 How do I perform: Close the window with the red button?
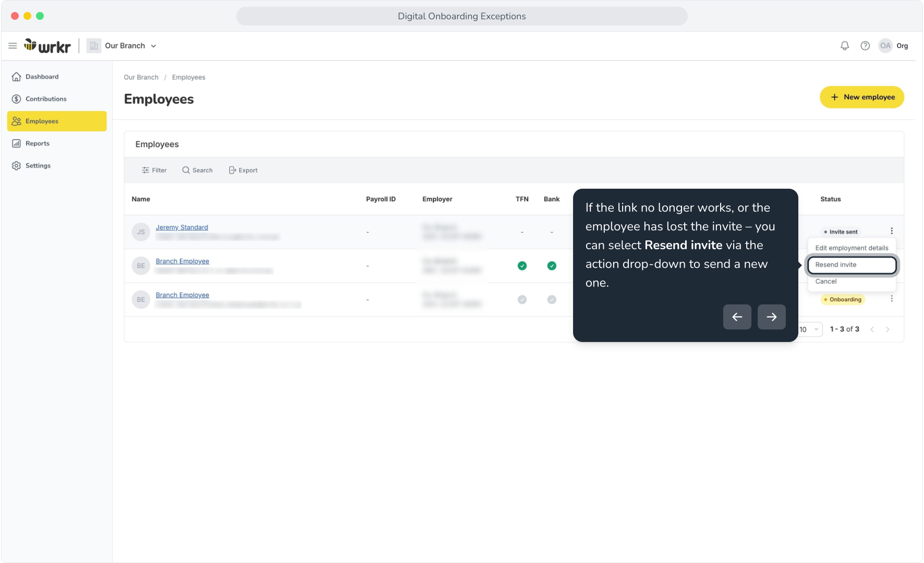pos(15,16)
